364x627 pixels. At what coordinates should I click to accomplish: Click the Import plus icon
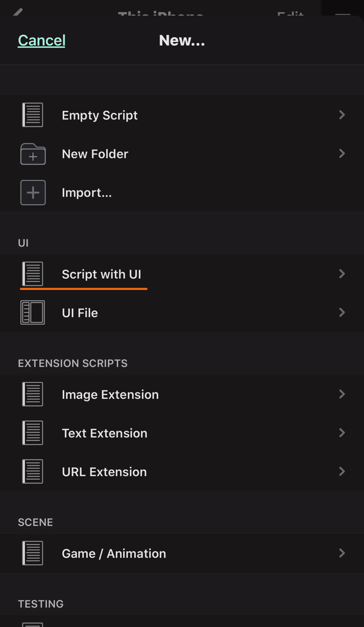(x=33, y=193)
